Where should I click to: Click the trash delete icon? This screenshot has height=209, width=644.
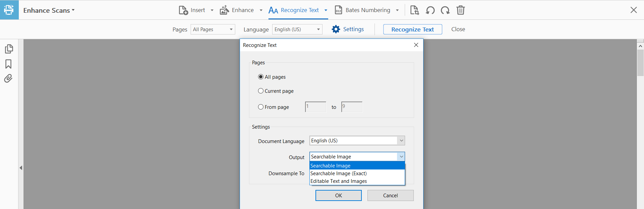(x=460, y=10)
